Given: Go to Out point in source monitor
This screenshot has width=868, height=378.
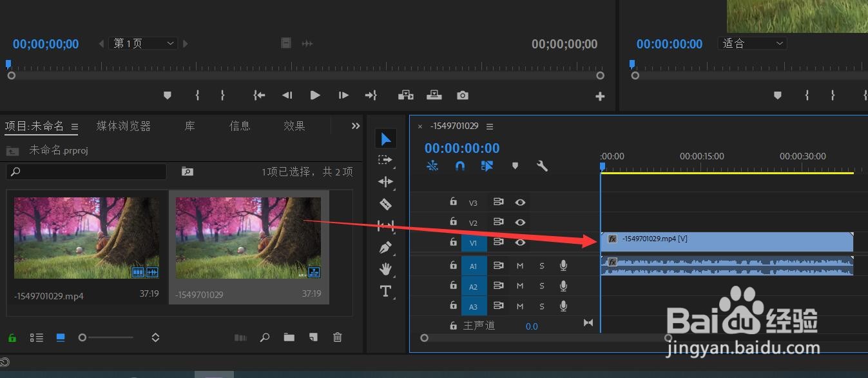Looking at the screenshot, I should pyautogui.click(x=371, y=95).
